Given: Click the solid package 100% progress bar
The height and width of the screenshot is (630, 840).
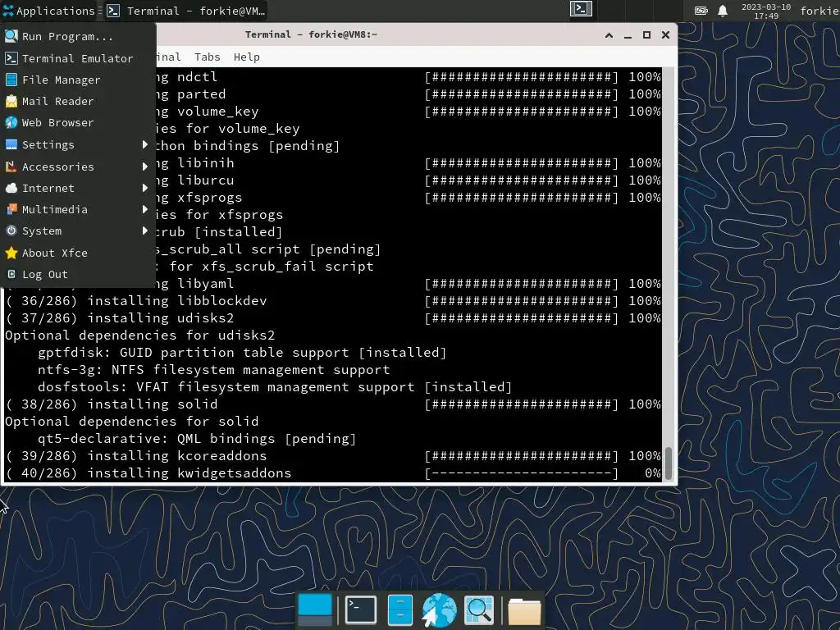Looking at the screenshot, I should (521, 404).
